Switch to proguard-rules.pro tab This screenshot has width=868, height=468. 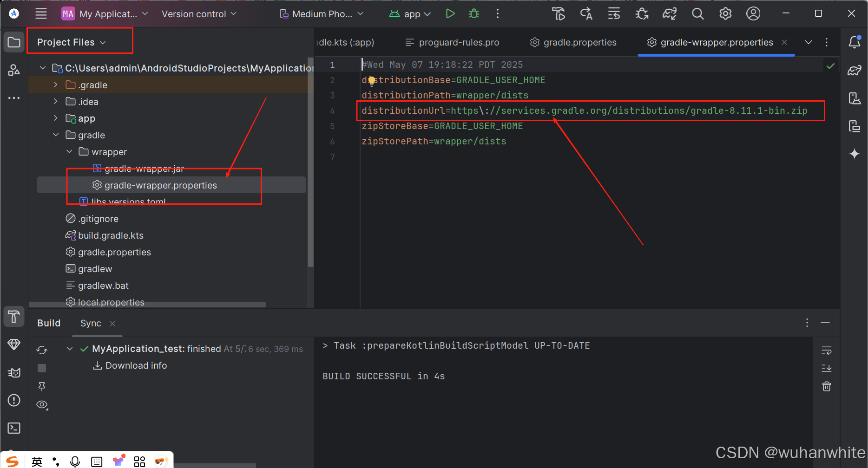coord(452,42)
